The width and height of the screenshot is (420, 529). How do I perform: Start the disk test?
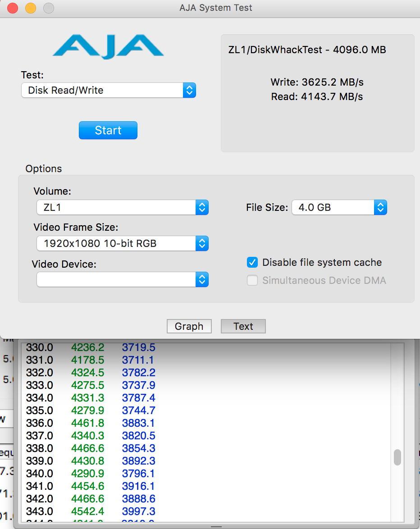tap(108, 130)
